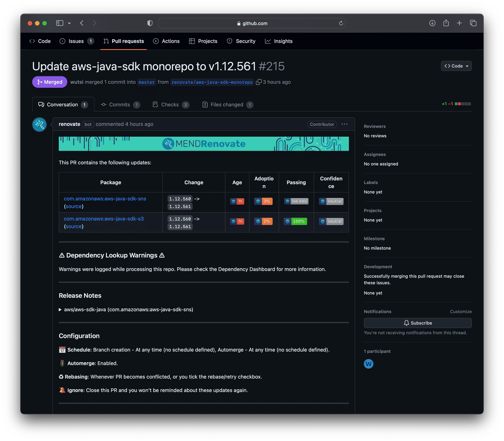Go back in Safari history

click(x=82, y=23)
